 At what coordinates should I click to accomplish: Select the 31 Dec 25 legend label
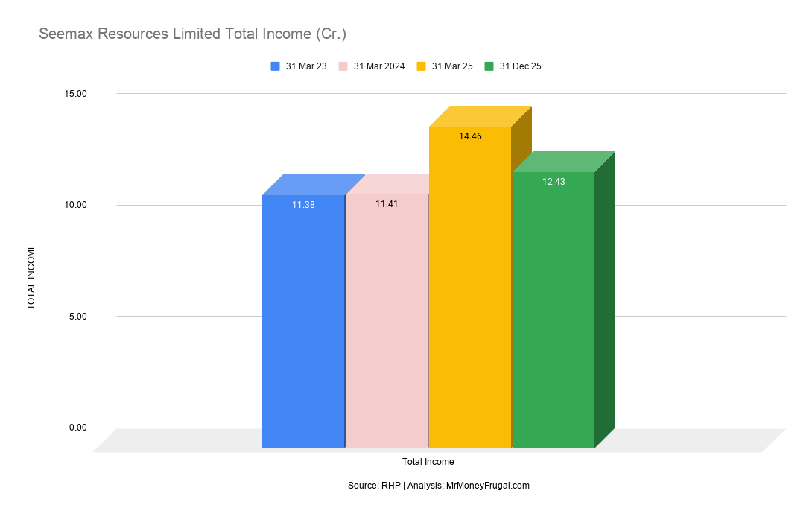pyautogui.click(x=521, y=66)
